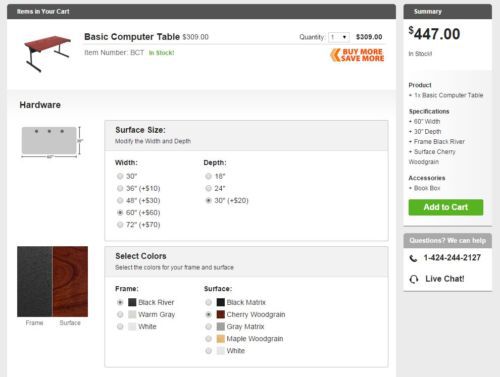
Task: Click the surface size diagram image
Action: [52, 142]
